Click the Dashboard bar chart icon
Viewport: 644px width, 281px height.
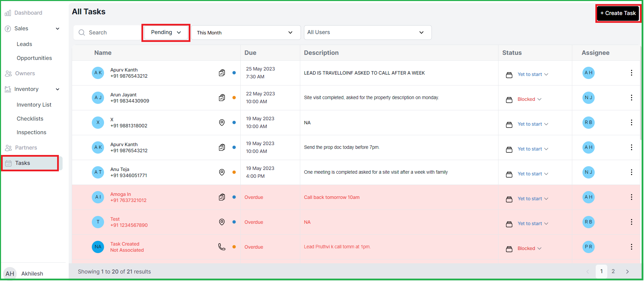[8, 13]
